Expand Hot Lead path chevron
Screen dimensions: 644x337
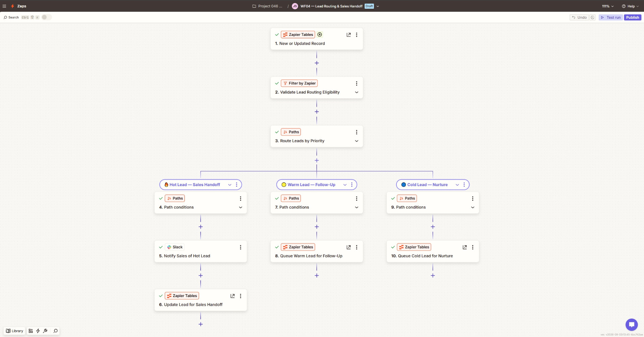point(230,185)
